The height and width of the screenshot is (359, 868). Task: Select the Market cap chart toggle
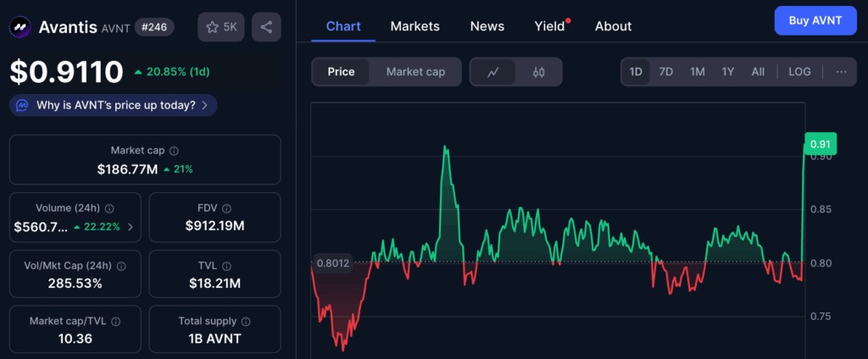pos(415,72)
